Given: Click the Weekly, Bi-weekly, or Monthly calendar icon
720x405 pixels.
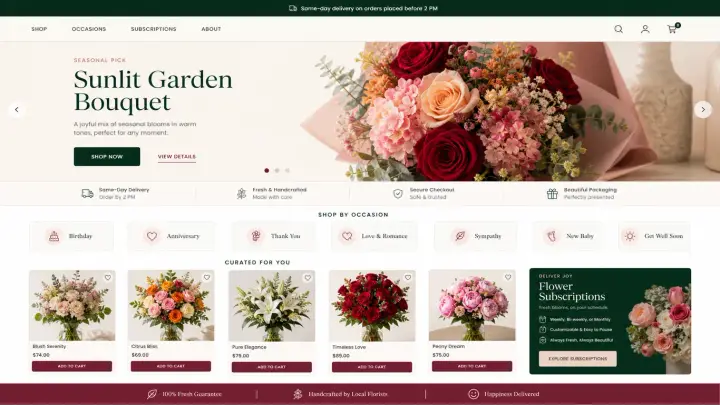Looking at the screenshot, I should coord(542,319).
